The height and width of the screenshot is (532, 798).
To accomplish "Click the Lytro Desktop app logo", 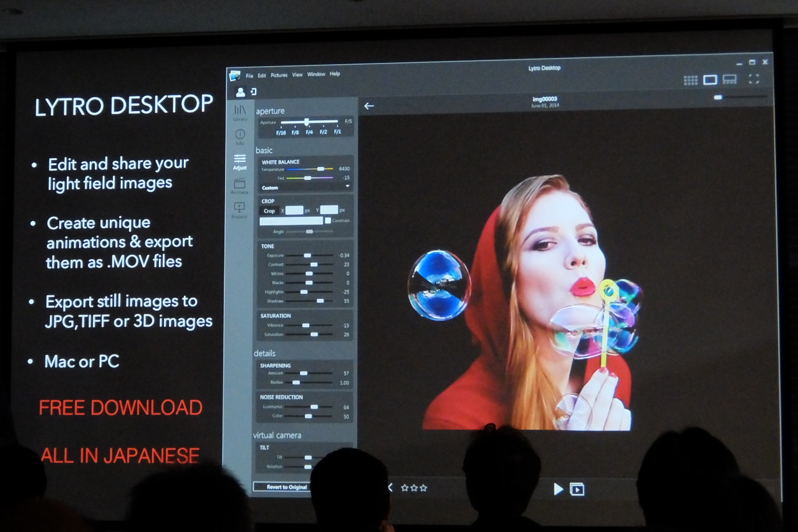I will (x=235, y=75).
